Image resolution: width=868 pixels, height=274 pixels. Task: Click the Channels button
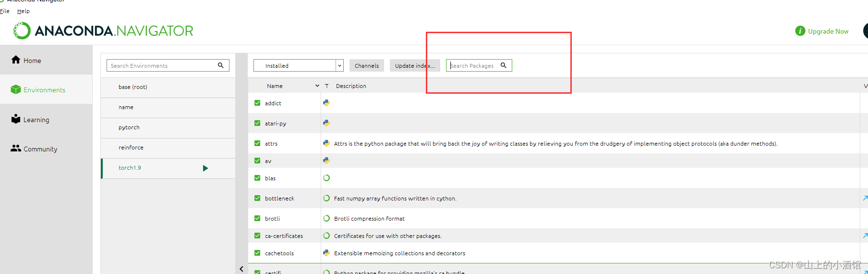pyautogui.click(x=367, y=65)
